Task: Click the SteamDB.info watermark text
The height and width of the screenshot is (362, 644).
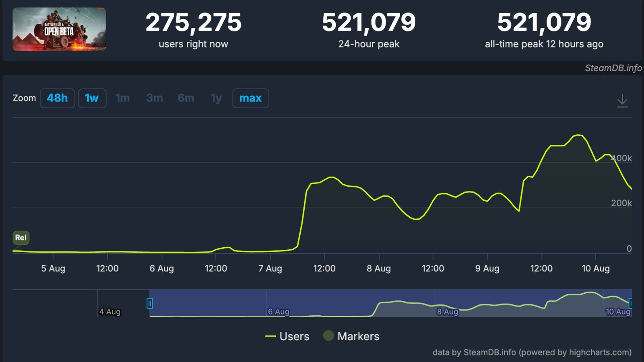Action: click(613, 68)
